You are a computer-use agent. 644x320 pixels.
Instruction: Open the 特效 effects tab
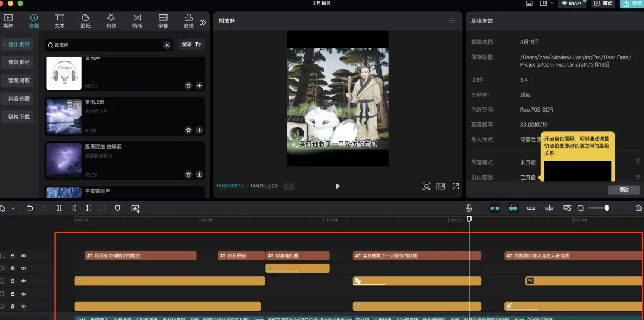coord(112,21)
